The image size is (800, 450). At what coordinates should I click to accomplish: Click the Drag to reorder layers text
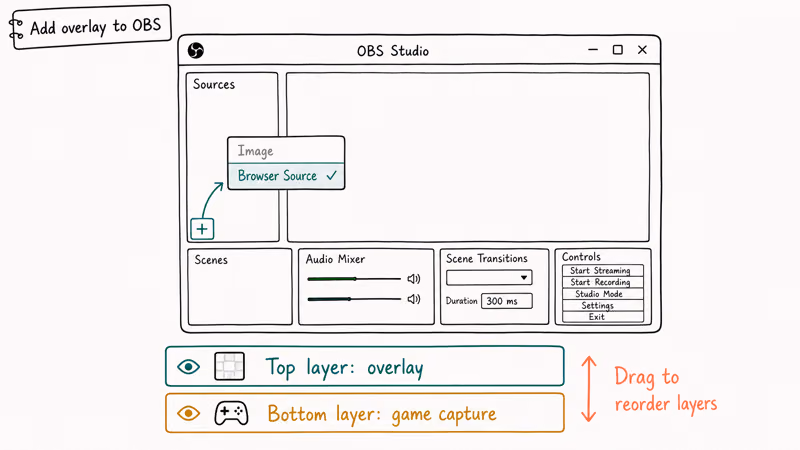pyautogui.click(x=665, y=390)
